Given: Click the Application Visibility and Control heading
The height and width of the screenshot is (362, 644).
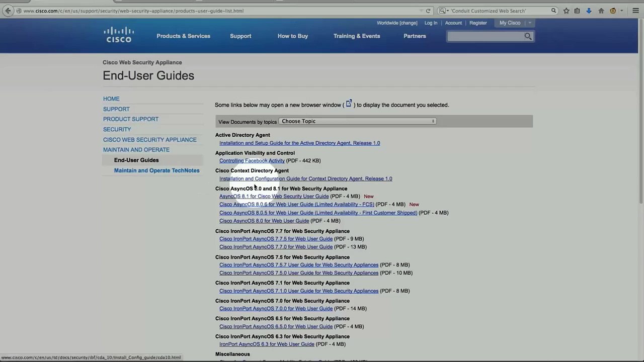Looking at the screenshot, I should (x=255, y=153).
